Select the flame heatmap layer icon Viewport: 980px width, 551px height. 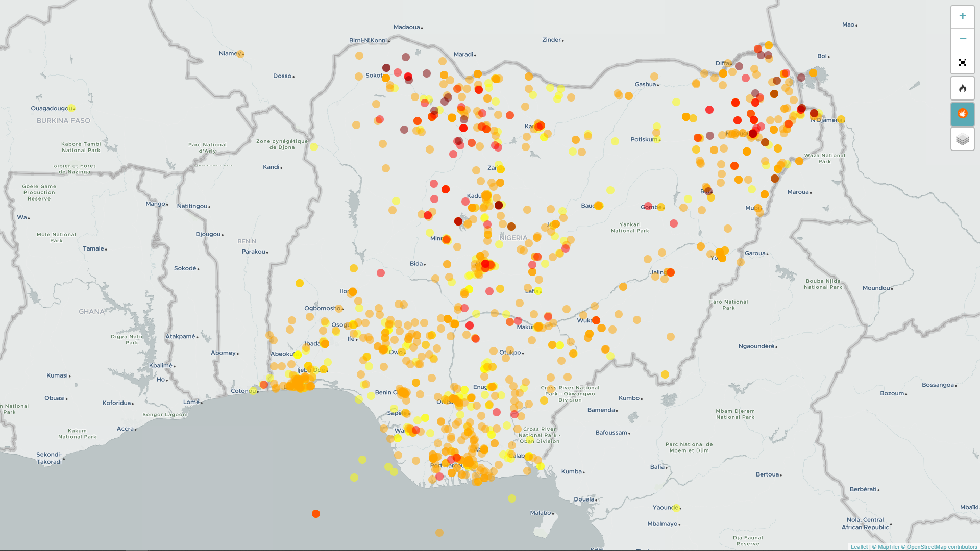pyautogui.click(x=963, y=88)
